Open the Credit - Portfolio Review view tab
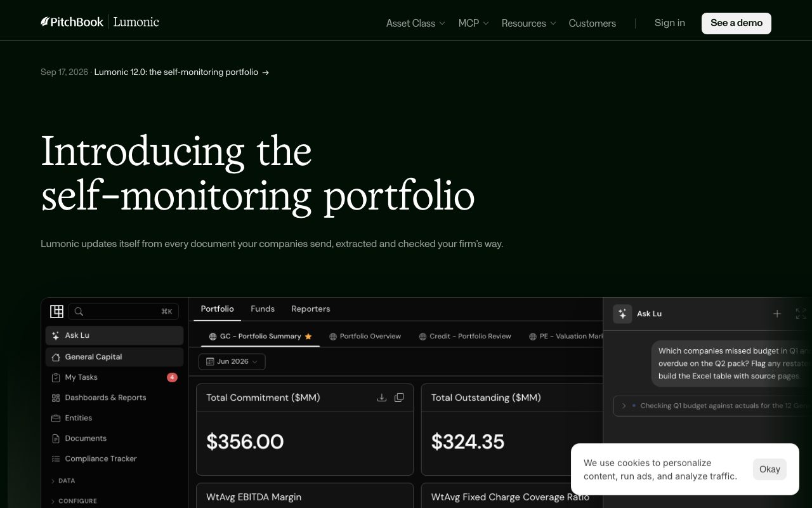812x508 pixels. (465, 336)
